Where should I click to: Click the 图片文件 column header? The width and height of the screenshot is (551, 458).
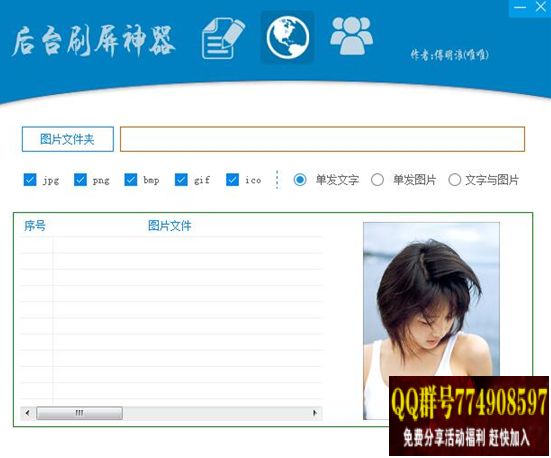(x=169, y=226)
